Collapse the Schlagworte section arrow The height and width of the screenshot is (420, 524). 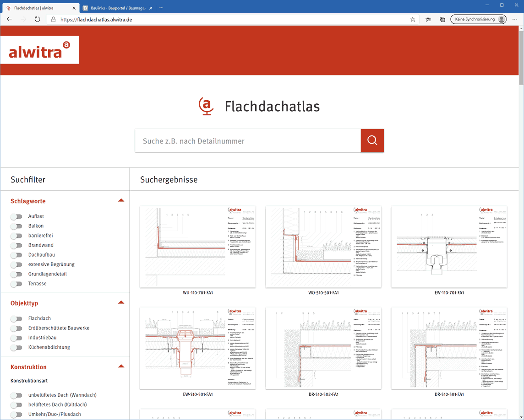tap(121, 200)
